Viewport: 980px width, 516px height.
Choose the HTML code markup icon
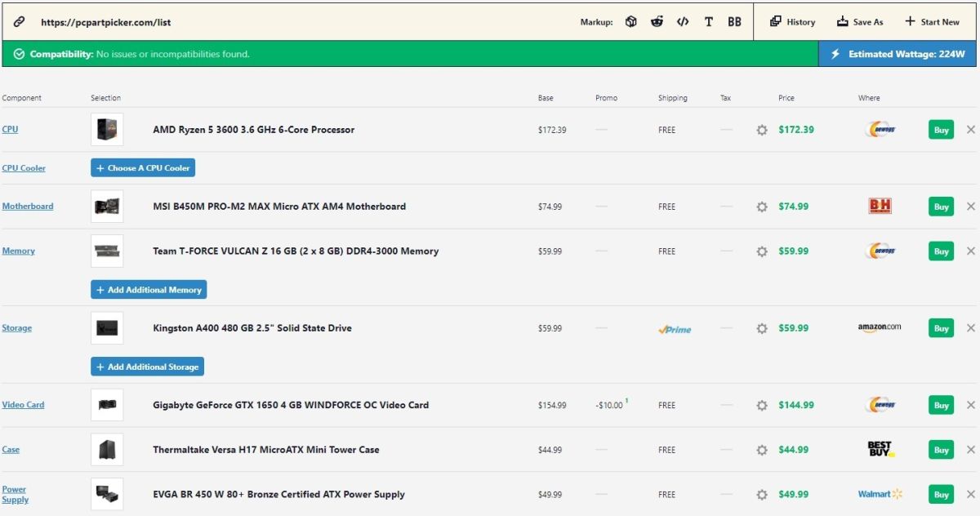pos(683,22)
